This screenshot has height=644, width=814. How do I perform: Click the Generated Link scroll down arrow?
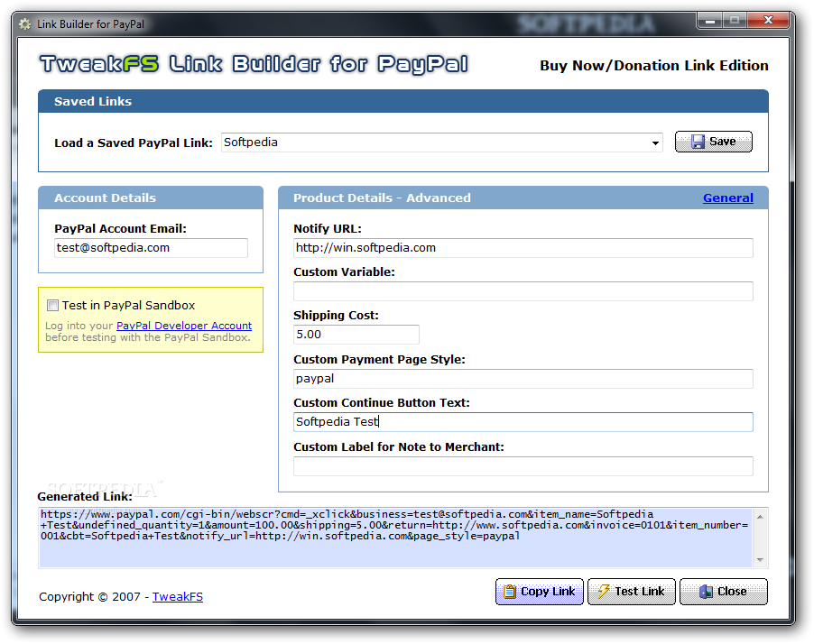(x=760, y=560)
